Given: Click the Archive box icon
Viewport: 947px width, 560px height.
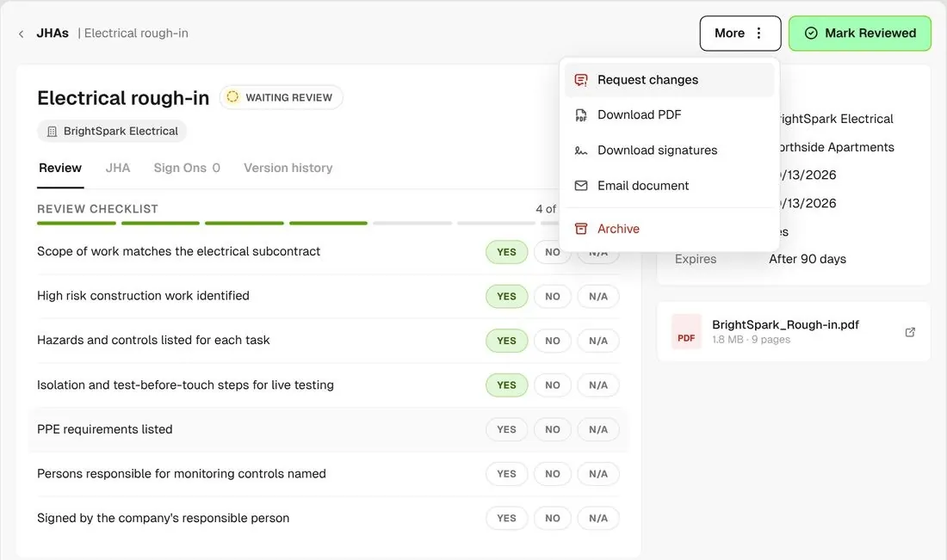Looking at the screenshot, I should tap(581, 229).
